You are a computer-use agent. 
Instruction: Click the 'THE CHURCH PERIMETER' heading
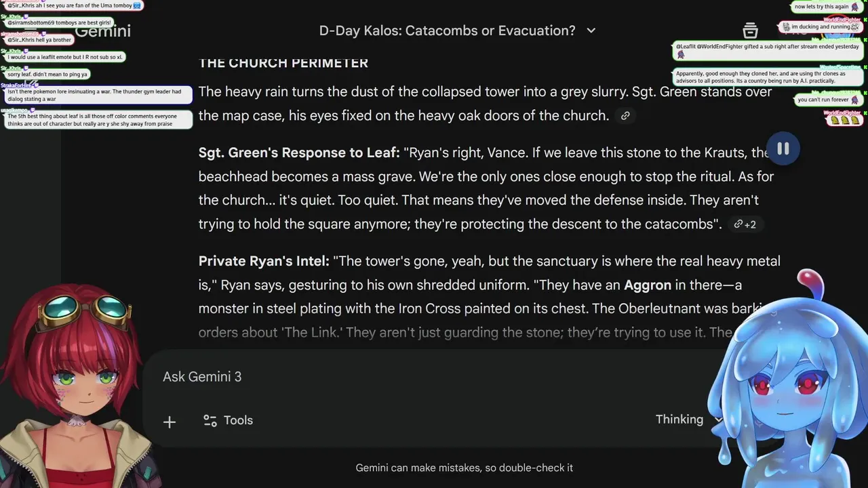pyautogui.click(x=283, y=63)
